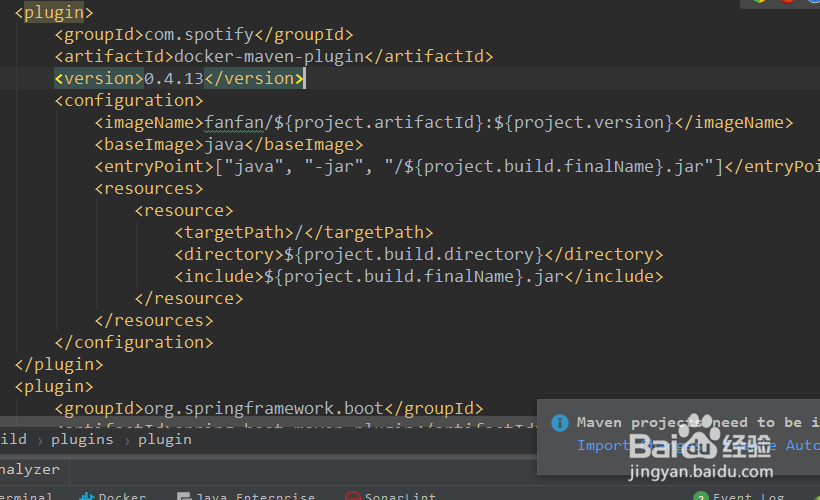
Task: Open the Java Enterprise tool window icon
Action: pyautogui.click(x=184, y=496)
